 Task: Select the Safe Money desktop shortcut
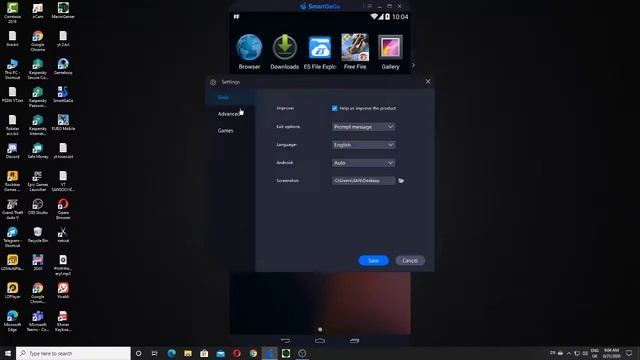pos(38,151)
